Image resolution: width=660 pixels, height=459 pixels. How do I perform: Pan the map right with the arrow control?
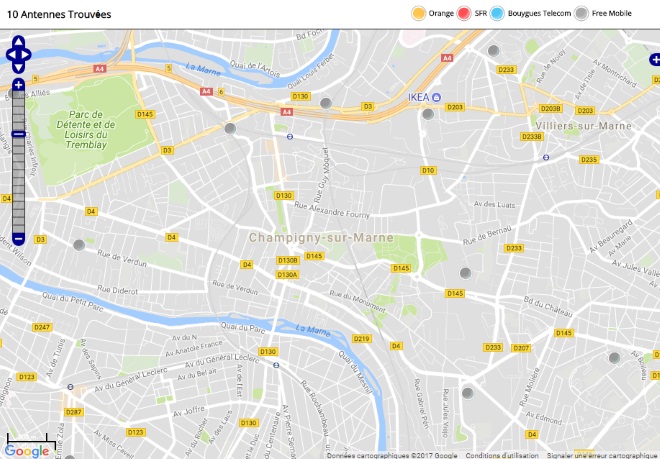(27, 55)
